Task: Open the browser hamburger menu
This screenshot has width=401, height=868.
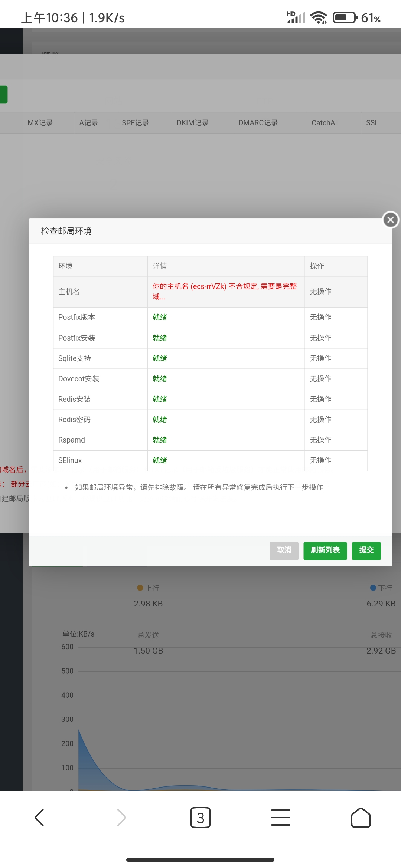Action: [281, 818]
